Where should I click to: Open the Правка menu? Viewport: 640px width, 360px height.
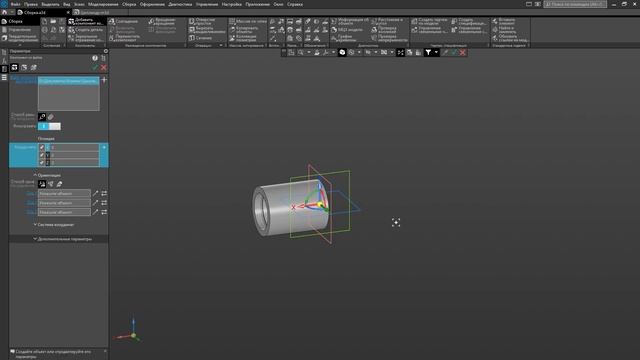[x=31, y=4]
